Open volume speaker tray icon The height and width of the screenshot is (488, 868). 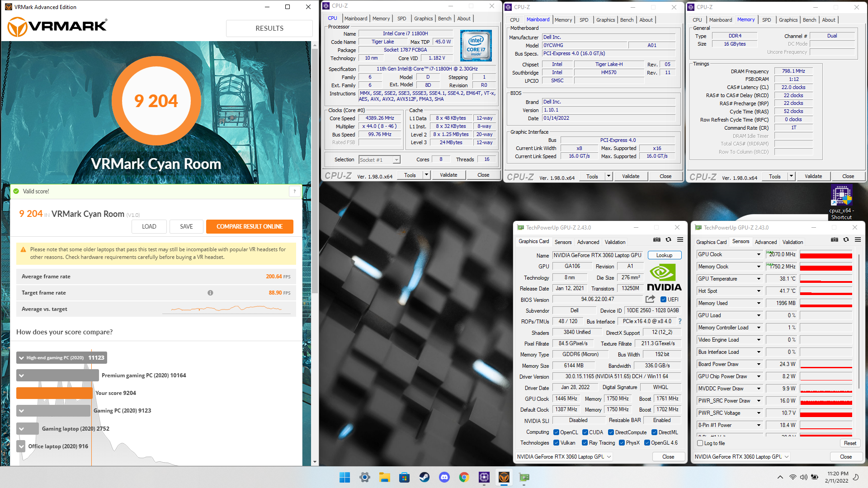click(x=803, y=477)
